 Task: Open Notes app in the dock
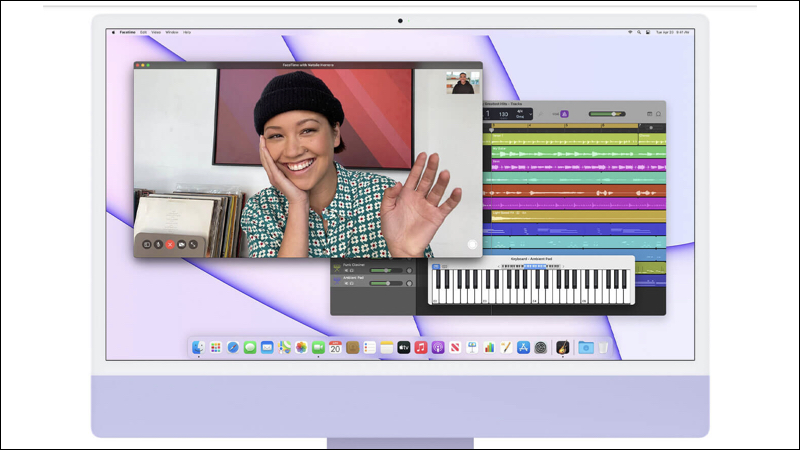click(387, 347)
